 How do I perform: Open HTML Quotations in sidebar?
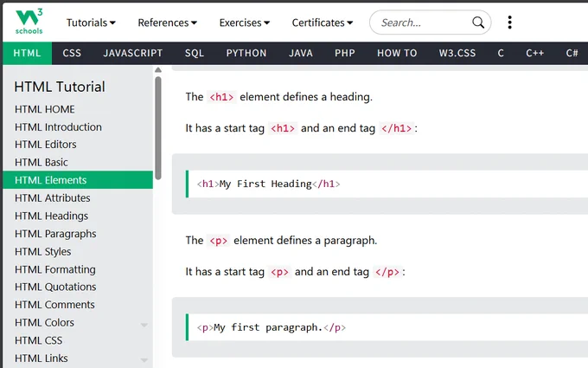click(x=78, y=287)
